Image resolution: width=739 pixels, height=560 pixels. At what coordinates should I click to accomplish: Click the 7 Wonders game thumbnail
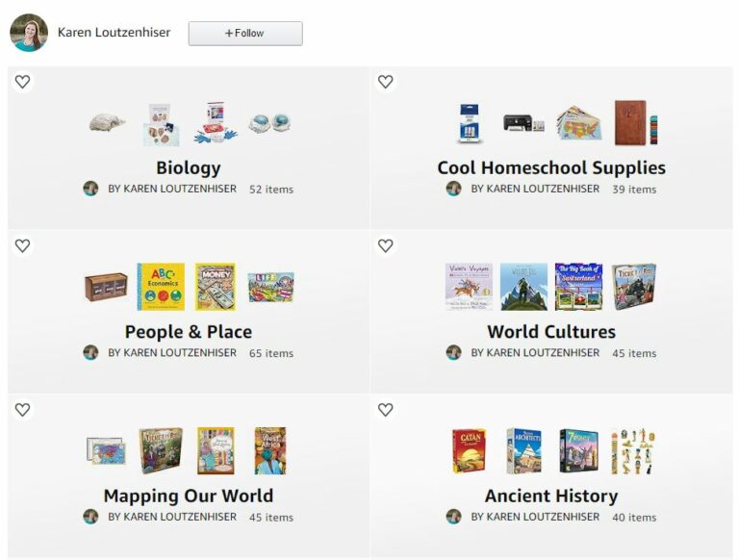click(x=578, y=450)
